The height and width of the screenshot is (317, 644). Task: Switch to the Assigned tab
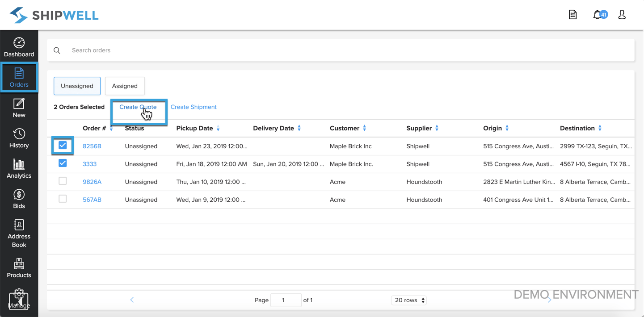click(125, 86)
